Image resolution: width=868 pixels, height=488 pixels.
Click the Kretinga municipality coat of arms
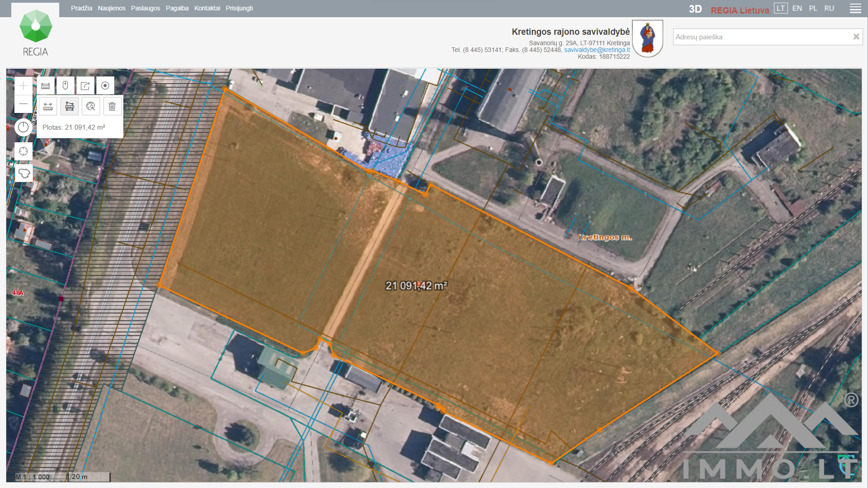[x=647, y=38]
